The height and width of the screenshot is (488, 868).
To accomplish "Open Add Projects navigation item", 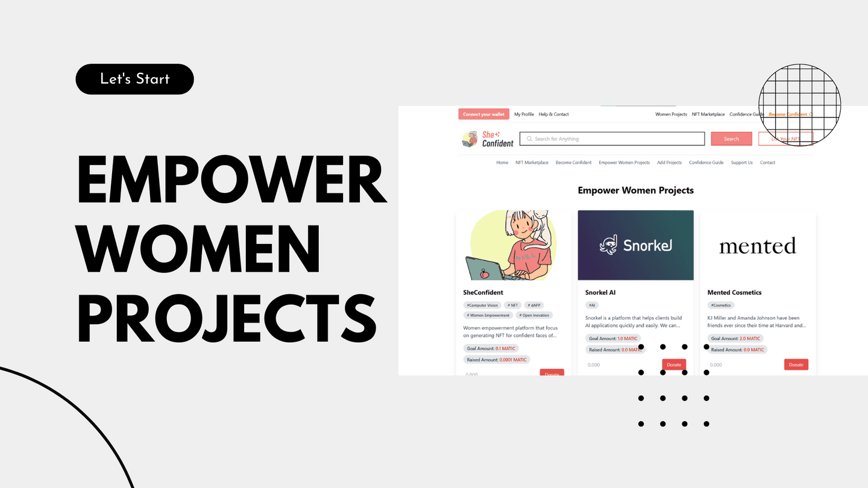I will (669, 163).
